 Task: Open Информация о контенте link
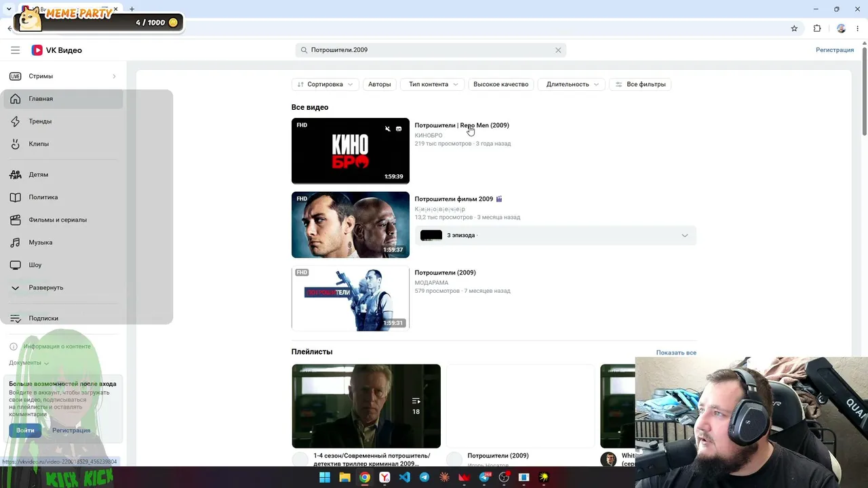(50, 346)
